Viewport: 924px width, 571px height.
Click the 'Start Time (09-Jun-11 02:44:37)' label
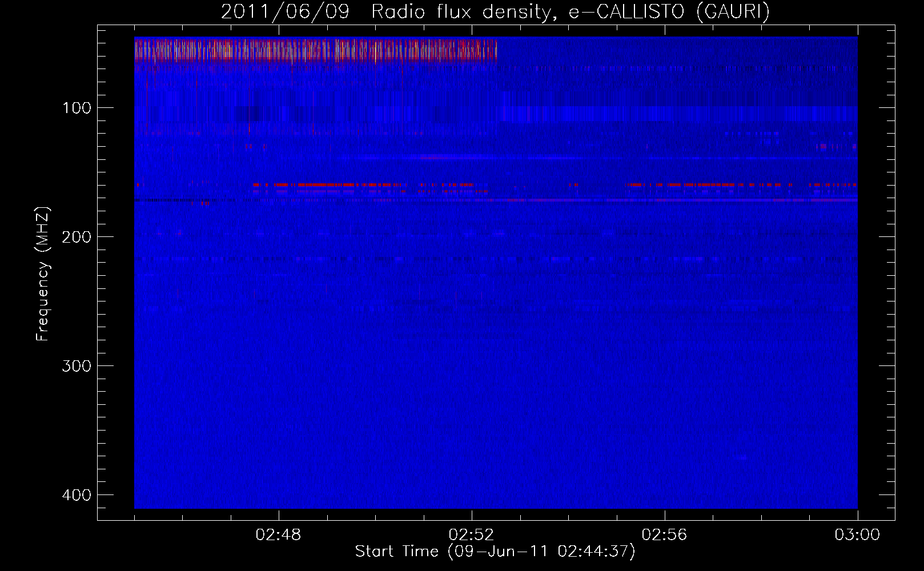pos(495,552)
